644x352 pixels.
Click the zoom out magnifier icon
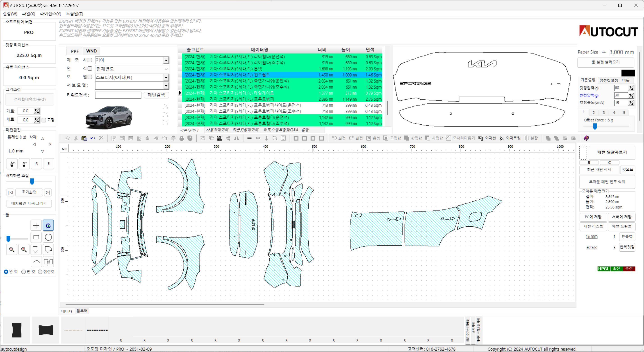[x=12, y=250]
